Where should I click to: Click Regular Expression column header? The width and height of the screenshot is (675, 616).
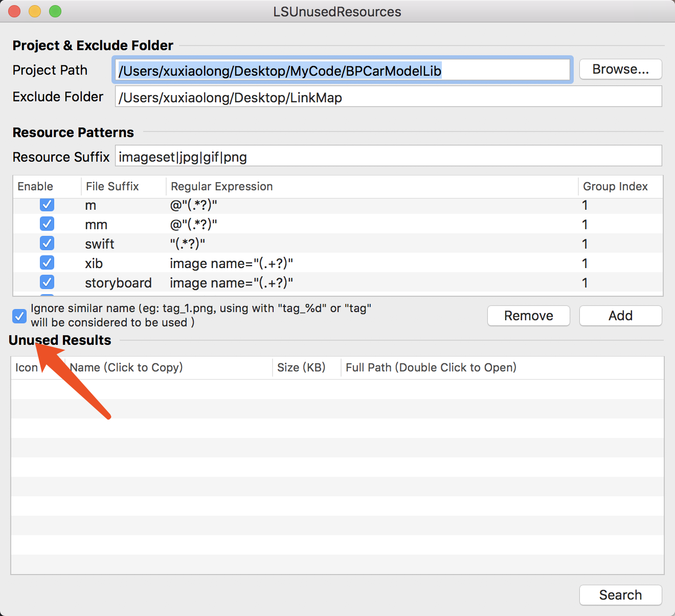pos(372,187)
